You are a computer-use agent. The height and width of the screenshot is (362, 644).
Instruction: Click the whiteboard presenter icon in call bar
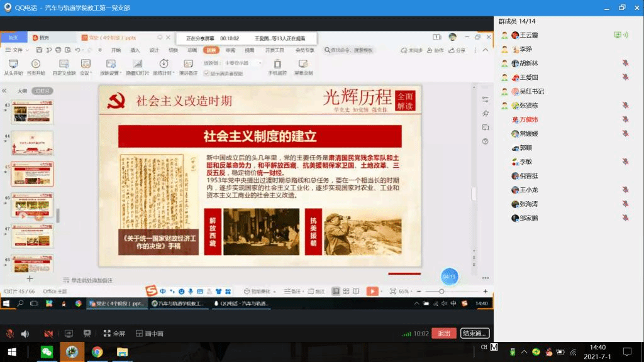87,334
